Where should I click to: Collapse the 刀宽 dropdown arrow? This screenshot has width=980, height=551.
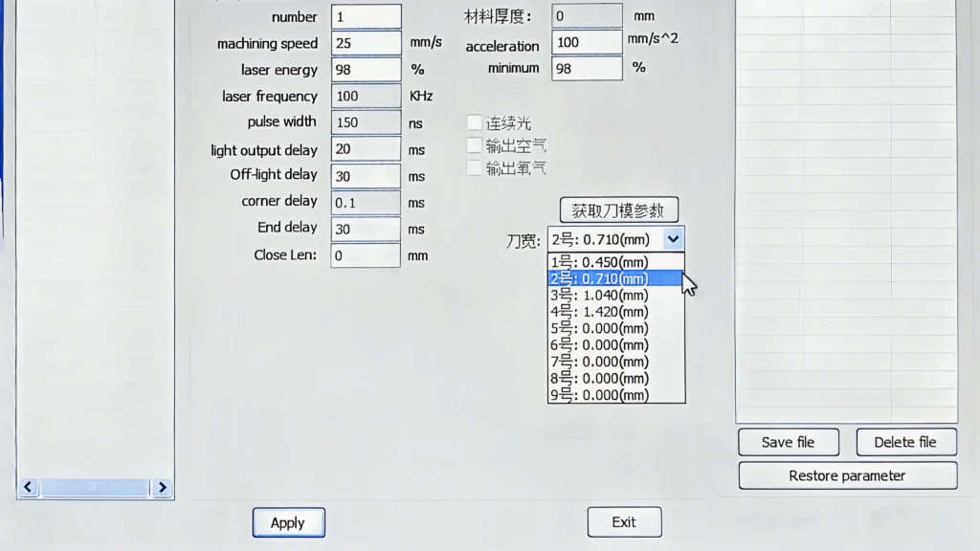tap(673, 238)
